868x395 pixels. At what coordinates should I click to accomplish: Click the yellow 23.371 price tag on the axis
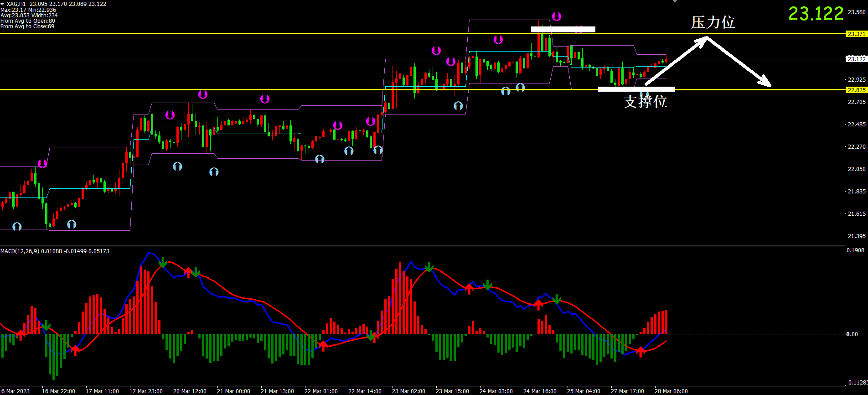pyautogui.click(x=856, y=34)
